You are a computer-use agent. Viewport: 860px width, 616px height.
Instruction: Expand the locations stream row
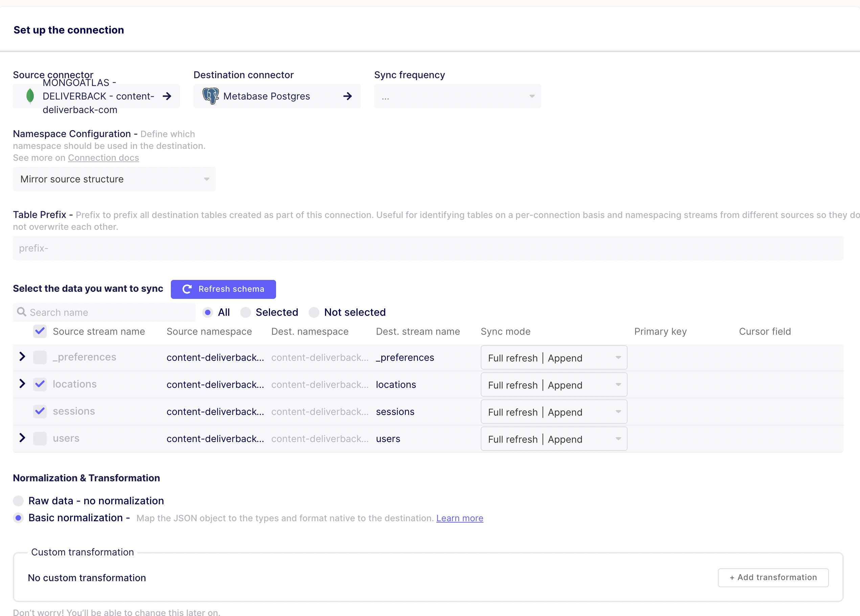(22, 384)
